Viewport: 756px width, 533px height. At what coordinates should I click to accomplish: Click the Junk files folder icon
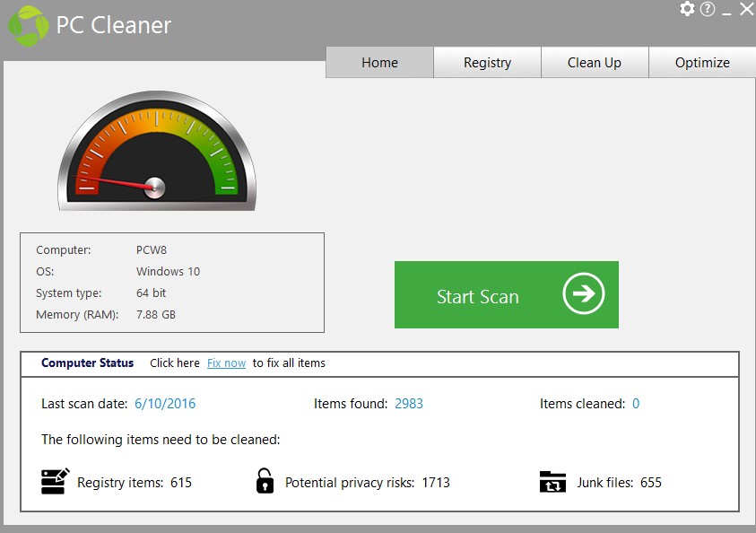tap(552, 482)
